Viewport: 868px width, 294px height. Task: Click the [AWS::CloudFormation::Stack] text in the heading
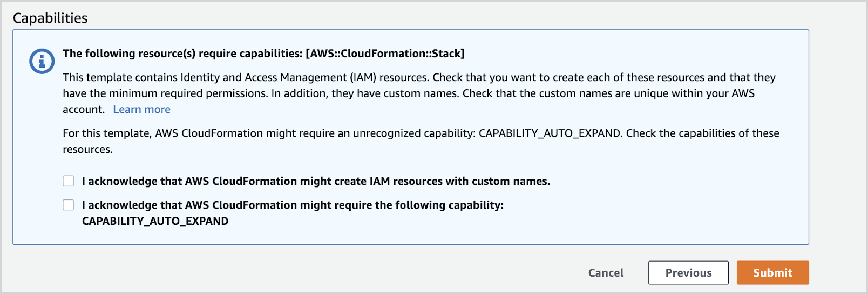pyautogui.click(x=385, y=54)
